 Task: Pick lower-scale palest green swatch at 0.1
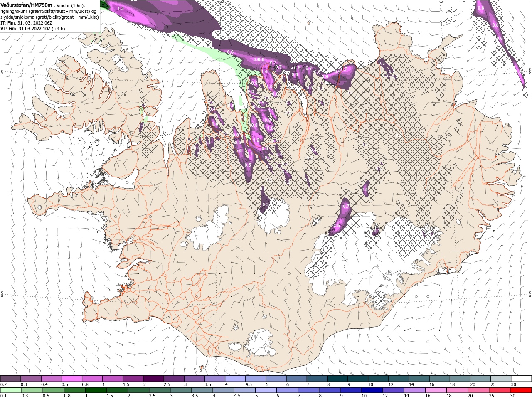pos(11,390)
